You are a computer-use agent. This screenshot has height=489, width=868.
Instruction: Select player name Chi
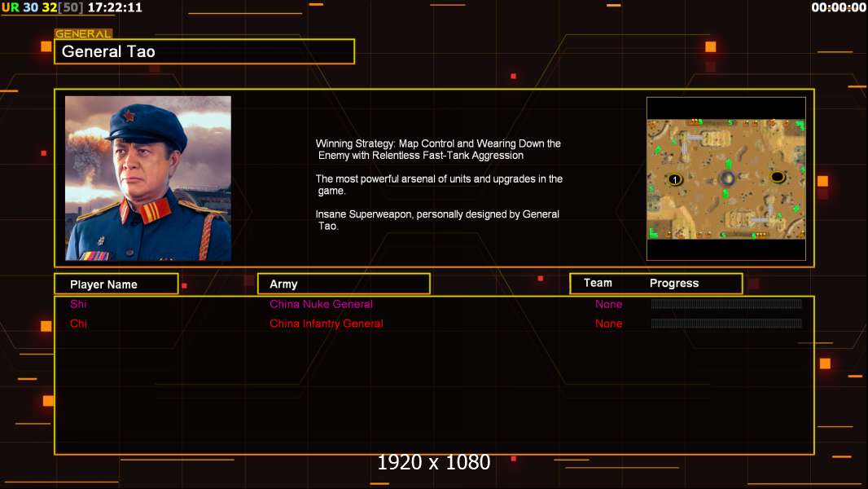pyautogui.click(x=78, y=324)
